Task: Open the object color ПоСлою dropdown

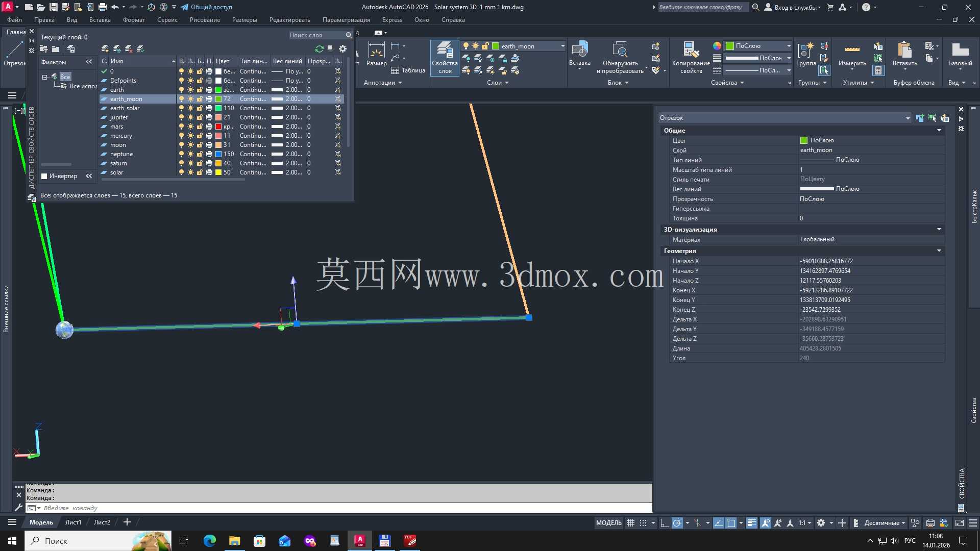Action: coord(758,46)
